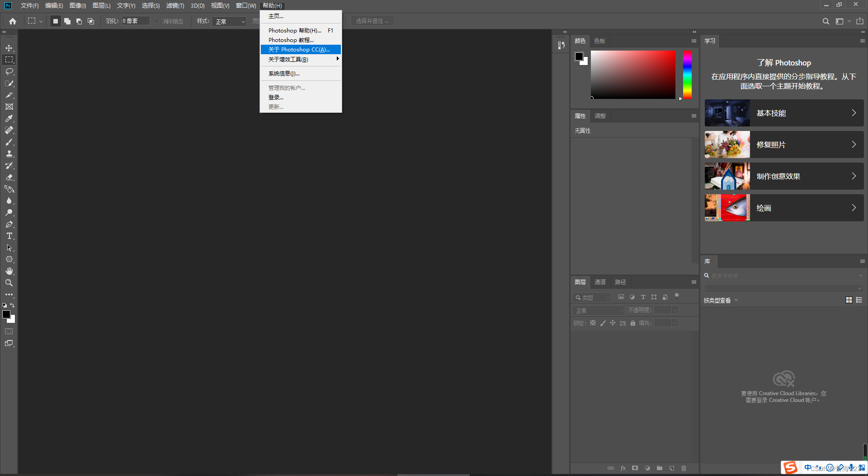The height and width of the screenshot is (476, 868).
Task: Pick a hue on the rainbow slider
Action: point(687,75)
